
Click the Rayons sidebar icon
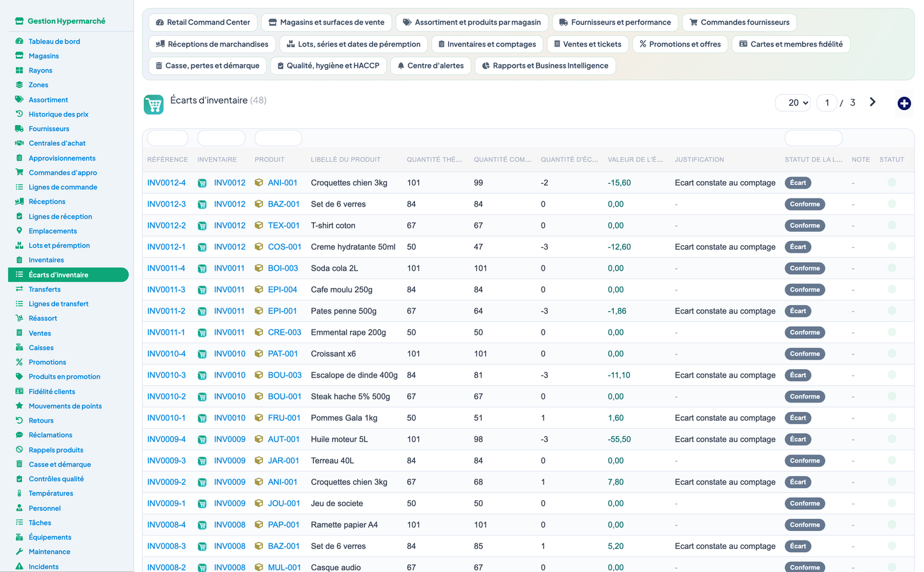tap(19, 70)
